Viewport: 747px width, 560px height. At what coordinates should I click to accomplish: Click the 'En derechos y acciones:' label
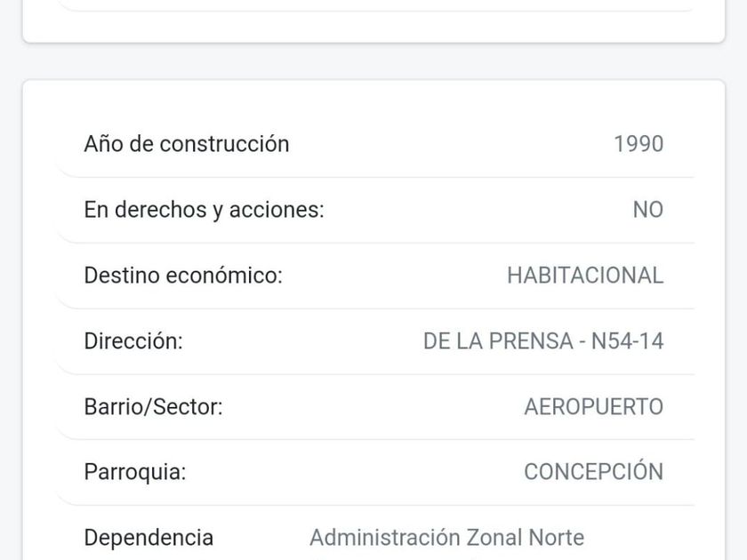tap(204, 210)
